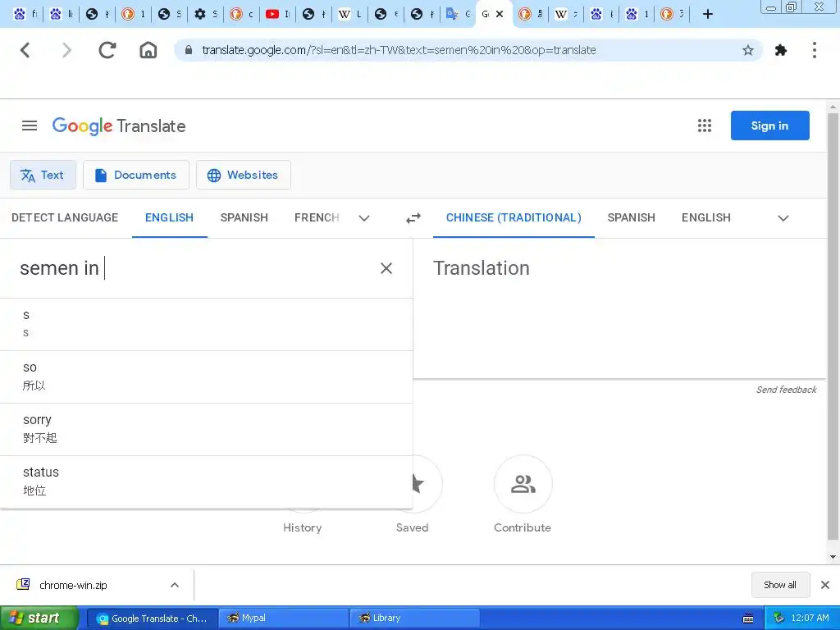Switch to Documents translation mode
The image size is (840, 630).
click(x=136, y=176)
